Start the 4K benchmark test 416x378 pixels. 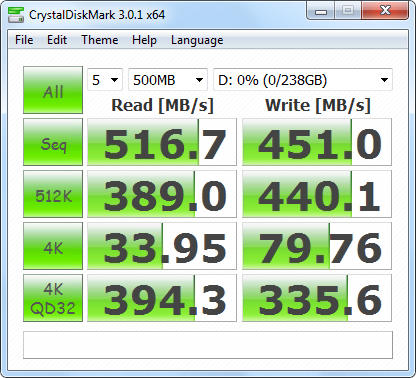click(x=53, y=246)
